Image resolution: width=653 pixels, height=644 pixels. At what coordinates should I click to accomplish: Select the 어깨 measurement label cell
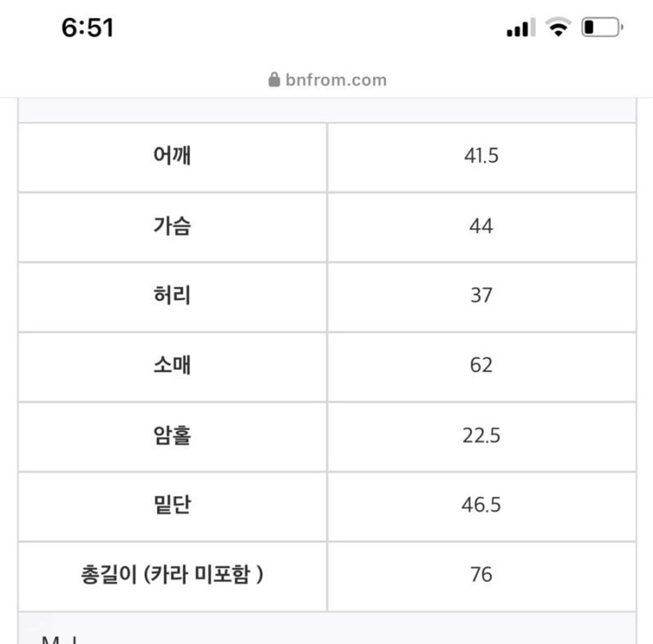pyautogui.click(x=172, y=155)
